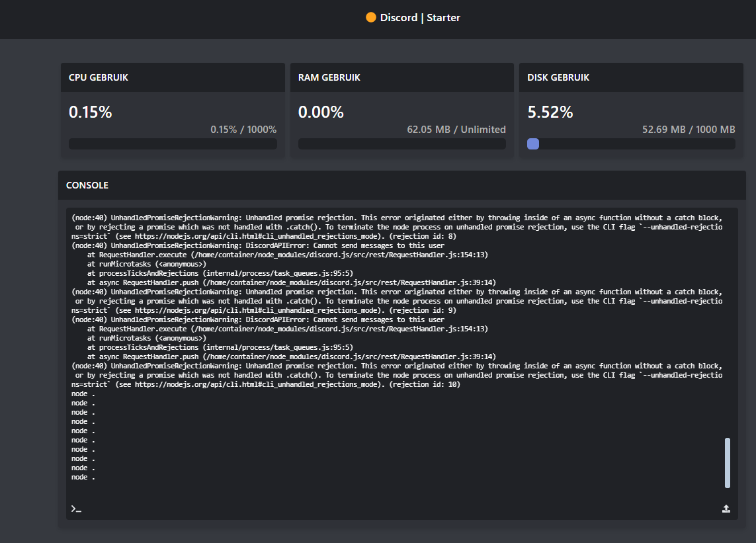The width and height of the screenshot is (756, 543).
Task: Click the 5.52% disk usage value
Action: 550,112
